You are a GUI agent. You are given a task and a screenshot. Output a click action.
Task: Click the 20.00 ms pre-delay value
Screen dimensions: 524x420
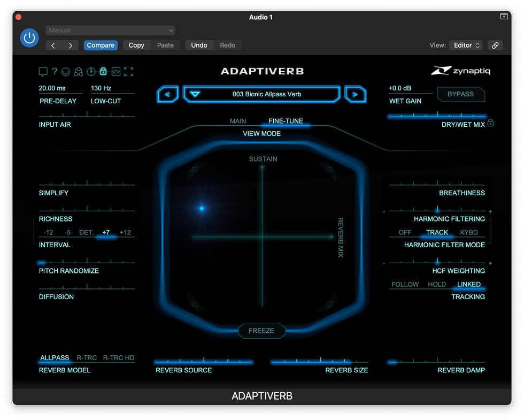click(52, 88)
